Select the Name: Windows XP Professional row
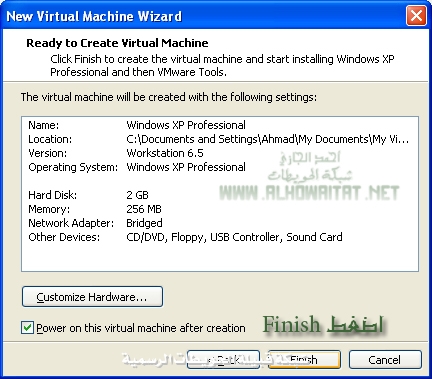432x379 pixels. (x=137, y=125)
